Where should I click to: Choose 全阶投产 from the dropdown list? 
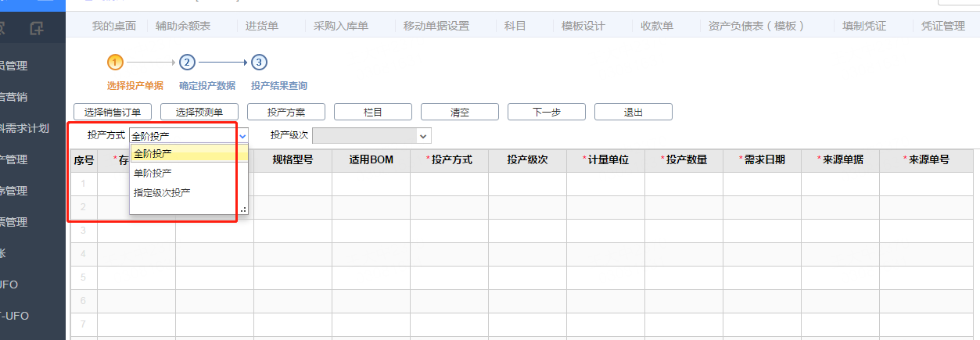189,153
